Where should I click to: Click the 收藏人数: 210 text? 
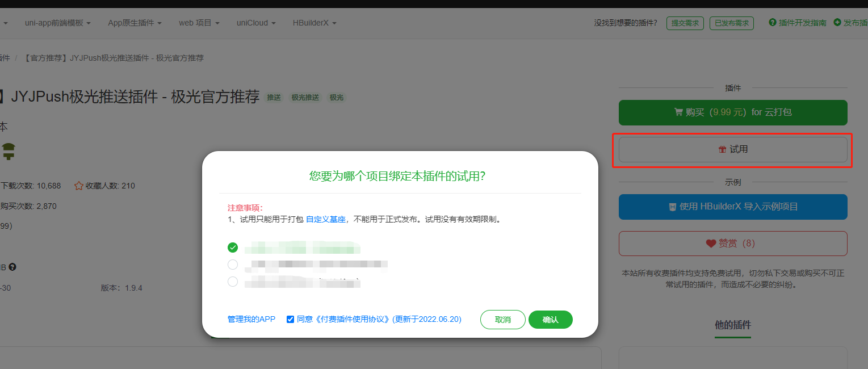110,186
